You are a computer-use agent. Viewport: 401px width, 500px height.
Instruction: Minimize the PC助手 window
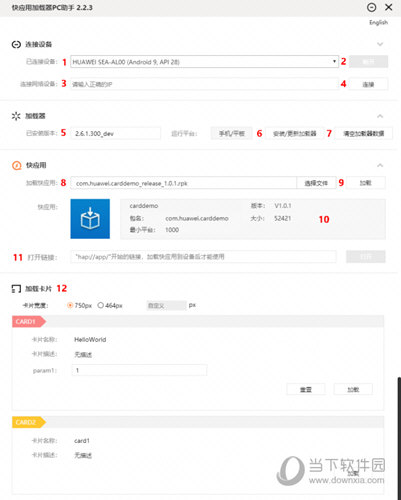(x=371, y=7)
